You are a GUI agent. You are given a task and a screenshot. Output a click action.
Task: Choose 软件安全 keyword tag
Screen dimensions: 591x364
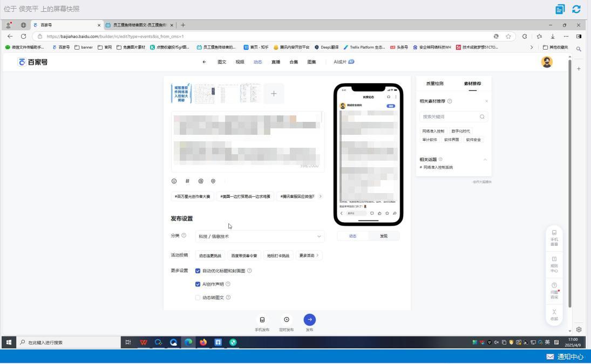(473, 140)
